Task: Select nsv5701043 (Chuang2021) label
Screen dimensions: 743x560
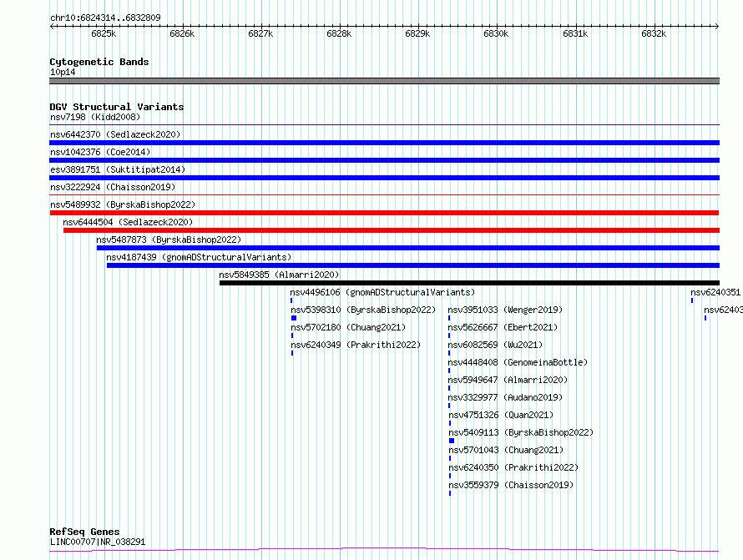Action: (x=506, y=450)
